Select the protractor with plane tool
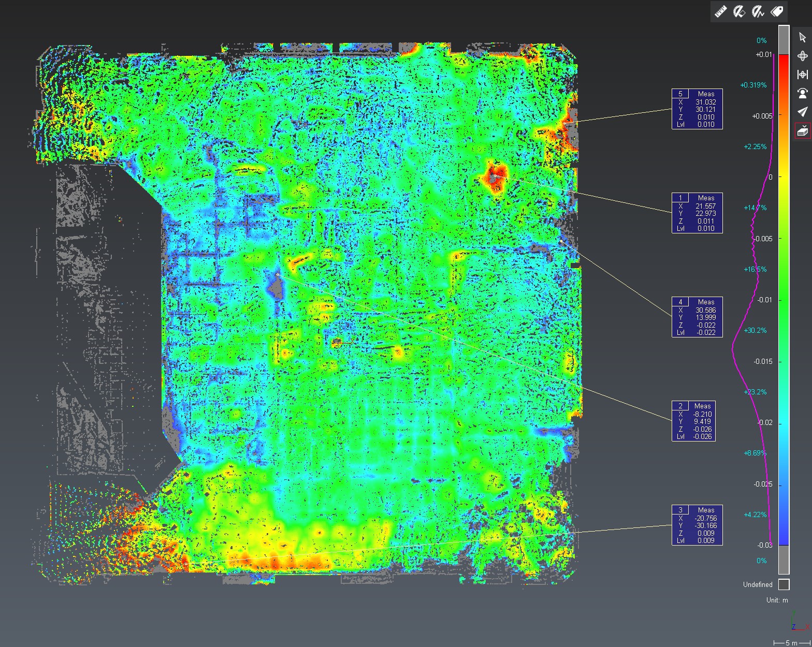This screenshot has height=647, width=812. pos(739,11)
